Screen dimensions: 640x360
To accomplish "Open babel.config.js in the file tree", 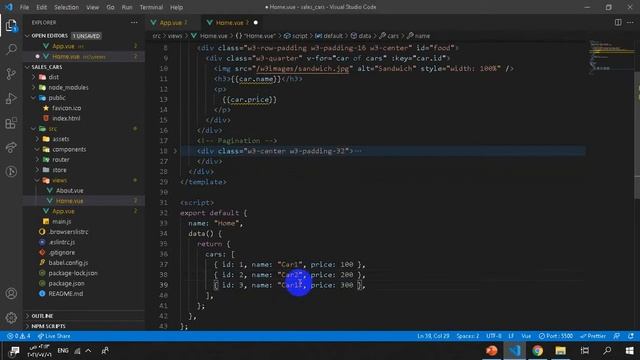I will 68,263.
